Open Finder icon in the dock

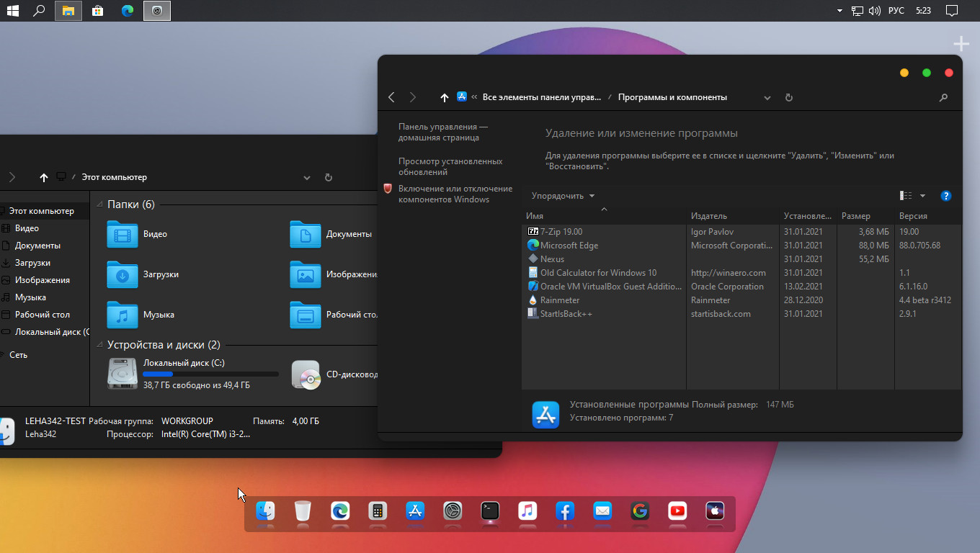pyautogui.click(x=265, y=511)
